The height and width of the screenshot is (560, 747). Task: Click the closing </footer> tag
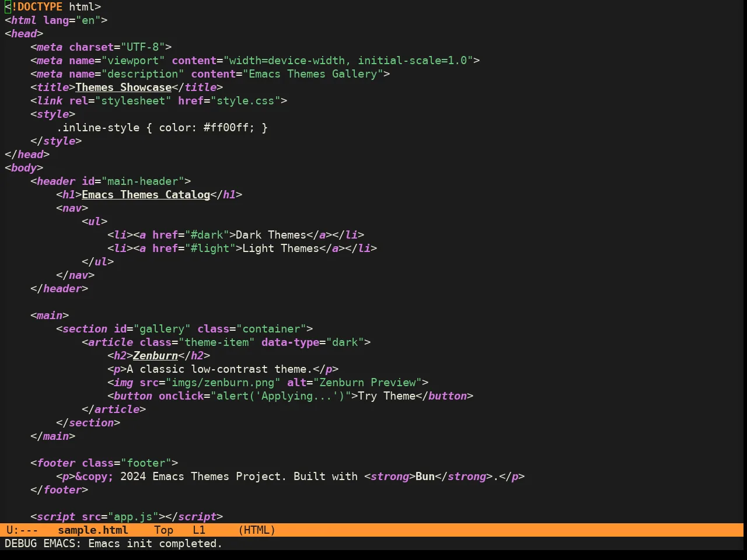tap(59, 490)
